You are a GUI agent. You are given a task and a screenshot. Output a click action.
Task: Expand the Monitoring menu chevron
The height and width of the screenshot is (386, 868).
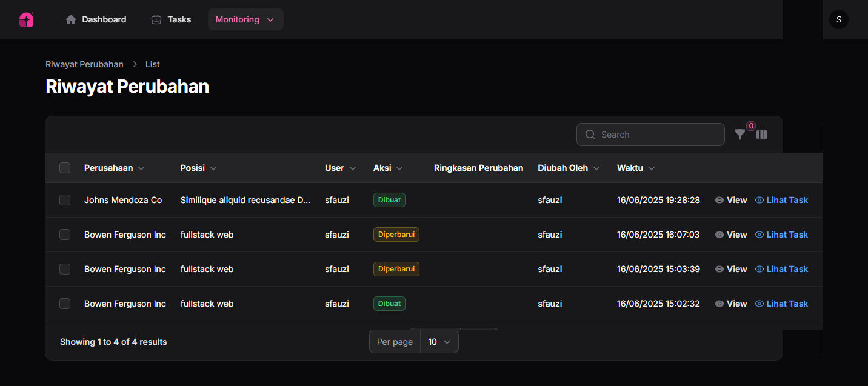coord(270,19)
